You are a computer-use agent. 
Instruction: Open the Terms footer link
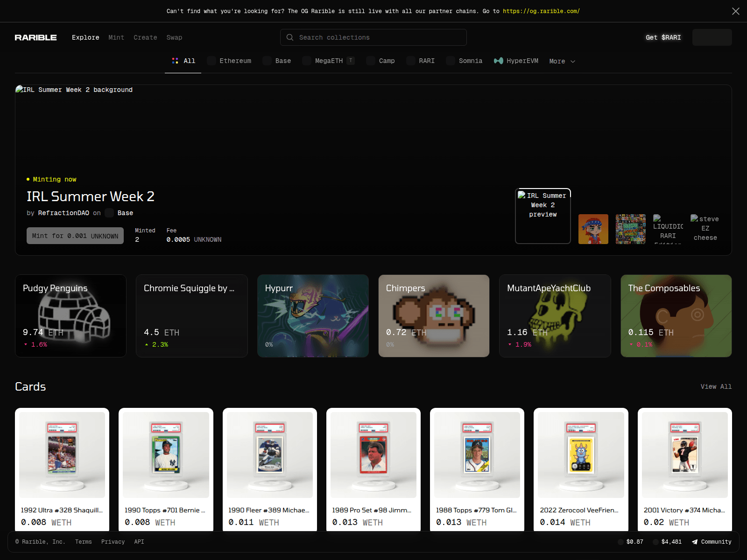pos(84,542)
